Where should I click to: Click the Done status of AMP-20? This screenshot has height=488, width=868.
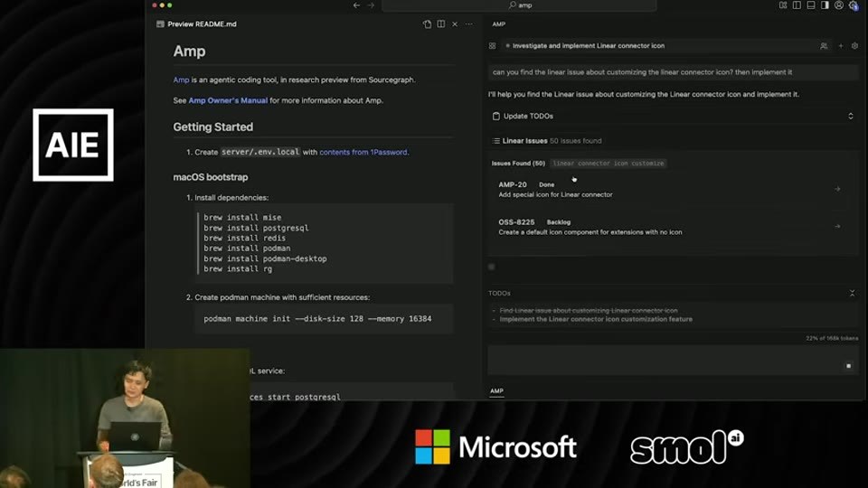coord(546,184)
